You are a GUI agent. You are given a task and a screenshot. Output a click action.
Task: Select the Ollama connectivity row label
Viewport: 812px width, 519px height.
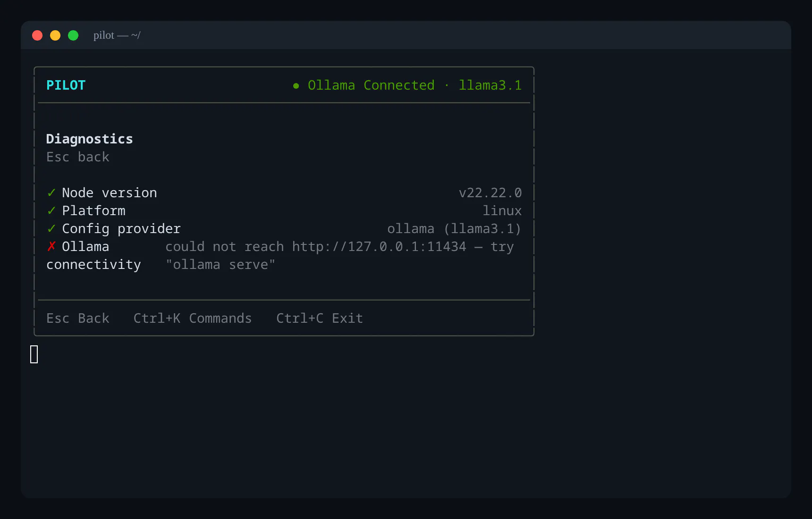pyautogui.click(x=93, y=256)
